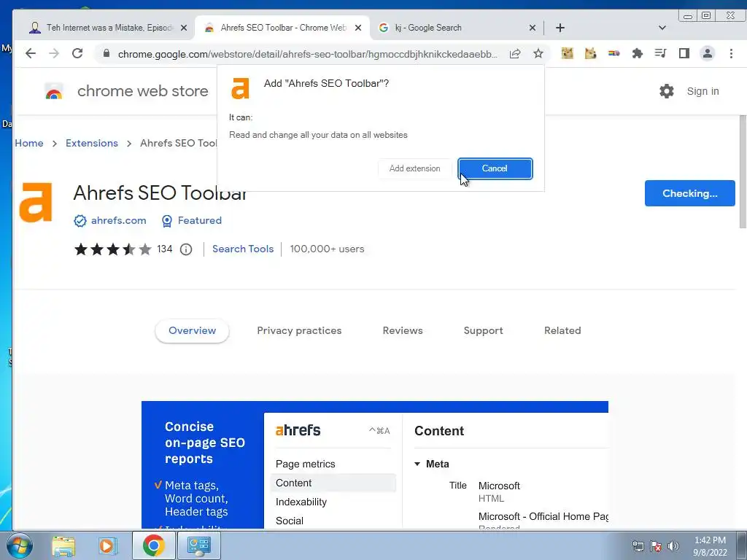Open ahrefs.com publisher link
The height and width of the screenshot is (560, 747).
(x=119, y=220)
